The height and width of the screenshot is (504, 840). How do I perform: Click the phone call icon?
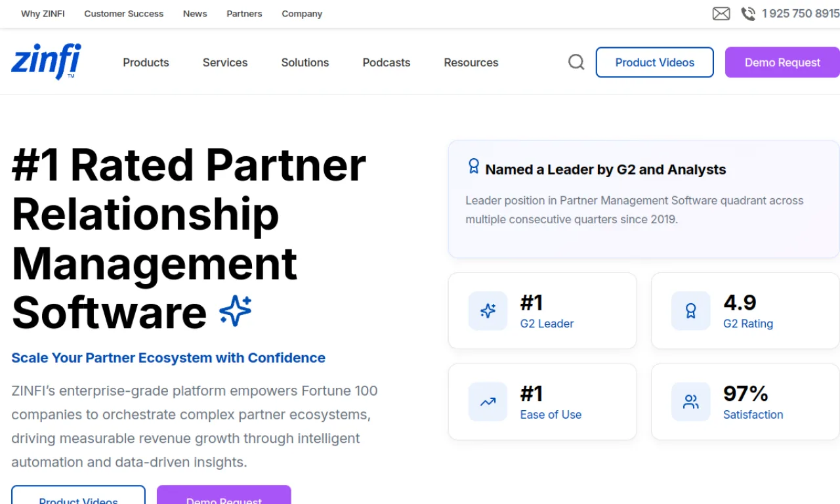click(x=748, y=14)
